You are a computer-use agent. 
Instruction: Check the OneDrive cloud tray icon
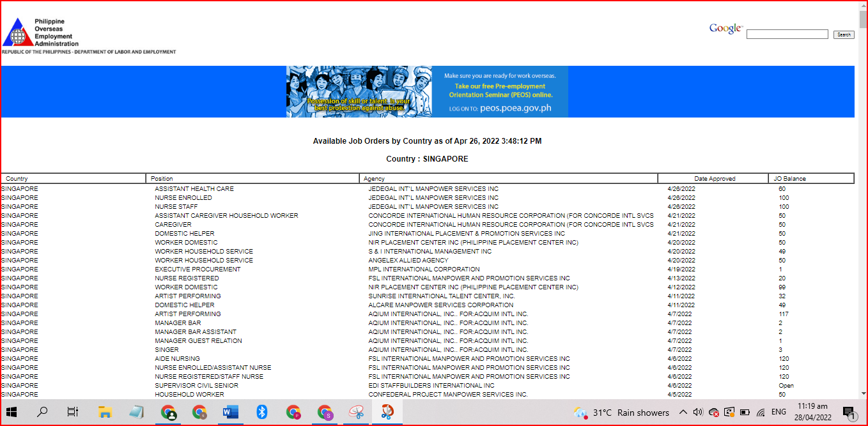coord(714,413)
